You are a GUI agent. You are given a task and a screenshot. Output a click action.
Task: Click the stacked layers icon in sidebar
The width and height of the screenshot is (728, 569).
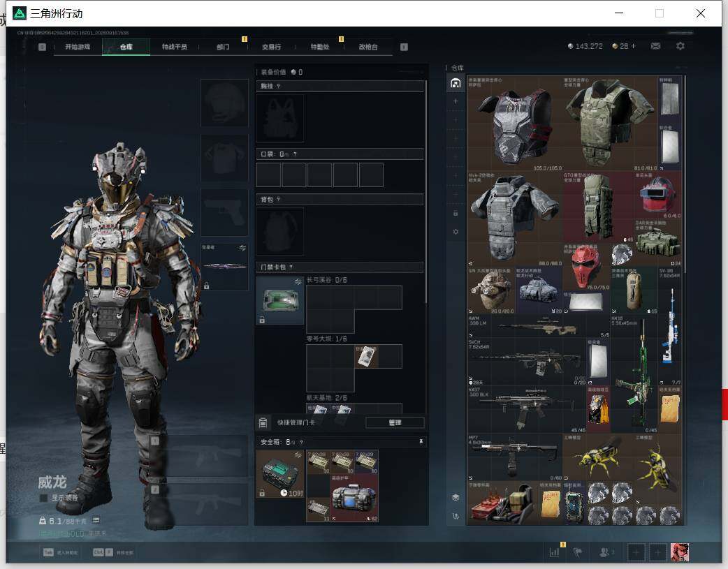pos(456,497)
